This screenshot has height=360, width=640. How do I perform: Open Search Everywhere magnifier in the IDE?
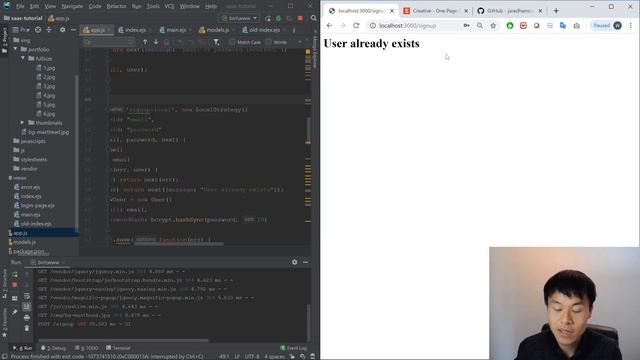click(313, 18)
